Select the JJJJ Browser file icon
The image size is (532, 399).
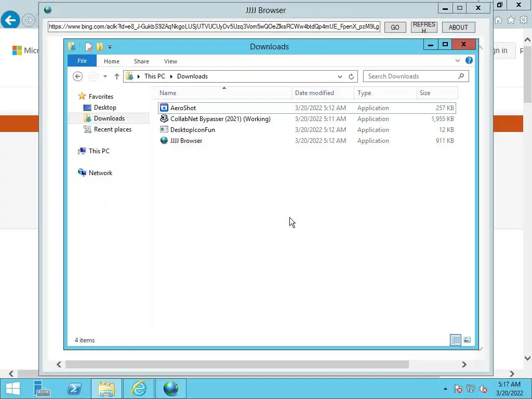click(x=164, y=140)
